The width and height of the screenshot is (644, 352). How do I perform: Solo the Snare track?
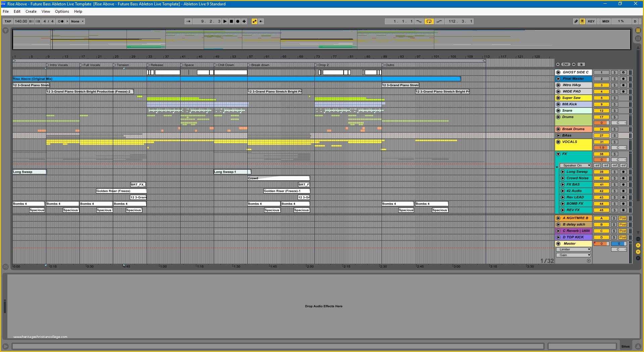point(614,111)
